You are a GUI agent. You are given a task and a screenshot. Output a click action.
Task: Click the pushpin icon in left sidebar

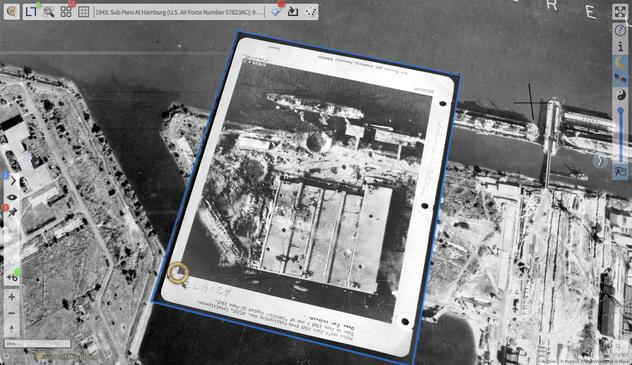pos(12,212)
